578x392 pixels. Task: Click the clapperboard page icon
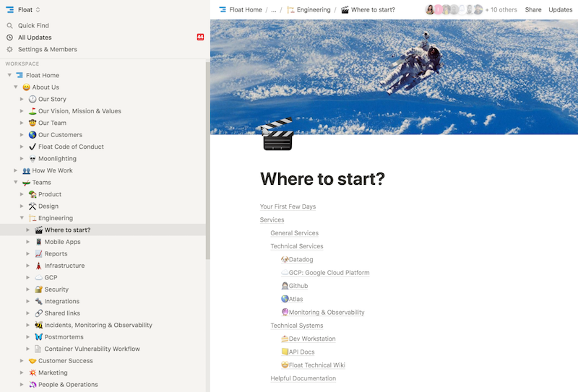coord(277,135)
